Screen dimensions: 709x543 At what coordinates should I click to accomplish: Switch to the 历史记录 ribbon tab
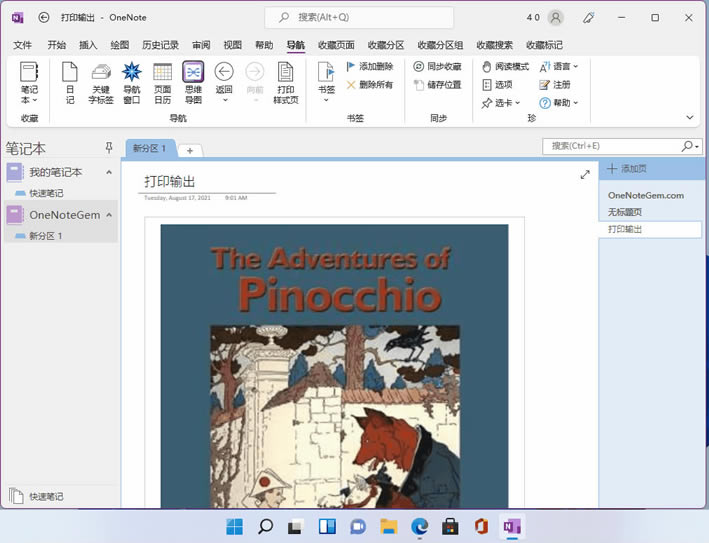coord(160,45)
